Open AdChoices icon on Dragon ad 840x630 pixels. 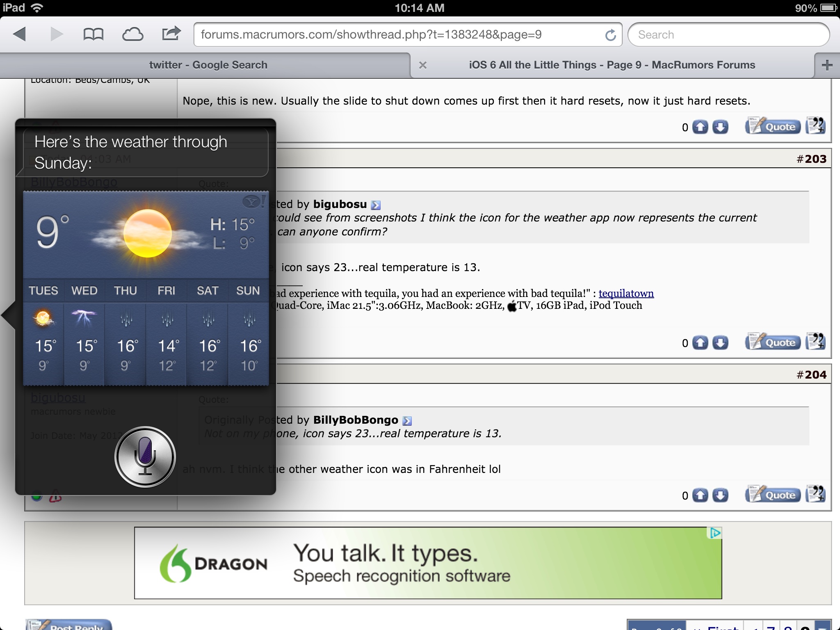715,533
